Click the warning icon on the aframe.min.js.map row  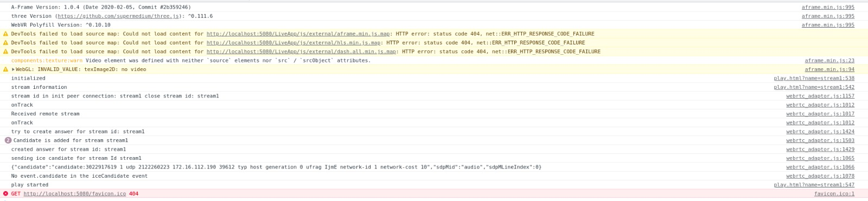pos(5,34)
